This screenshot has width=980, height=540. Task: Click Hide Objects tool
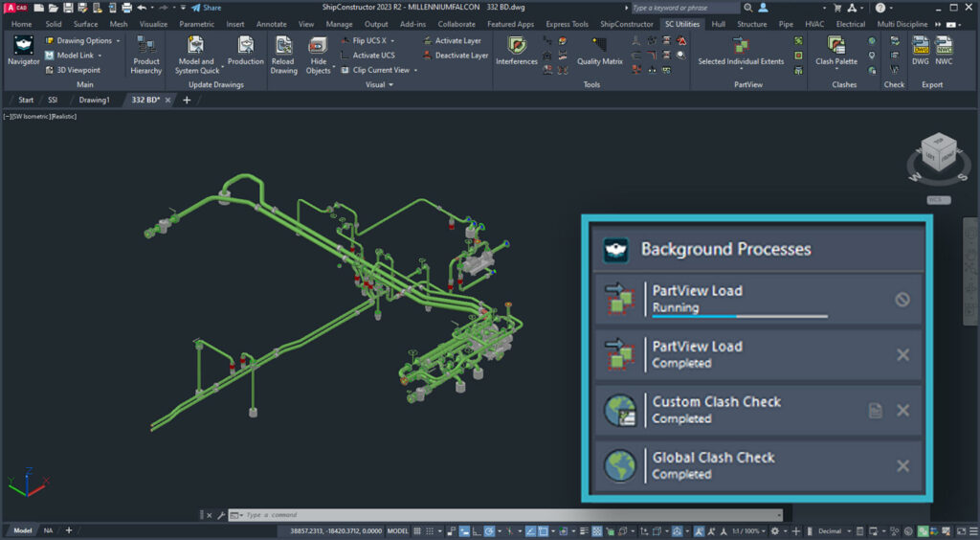point(318,55)
